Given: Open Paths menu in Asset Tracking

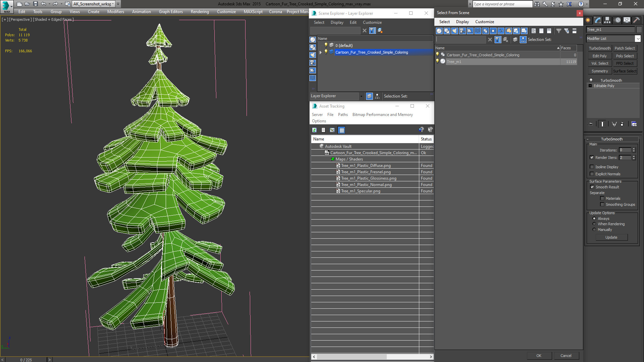Looking at the screenshot, I should 343,115.
